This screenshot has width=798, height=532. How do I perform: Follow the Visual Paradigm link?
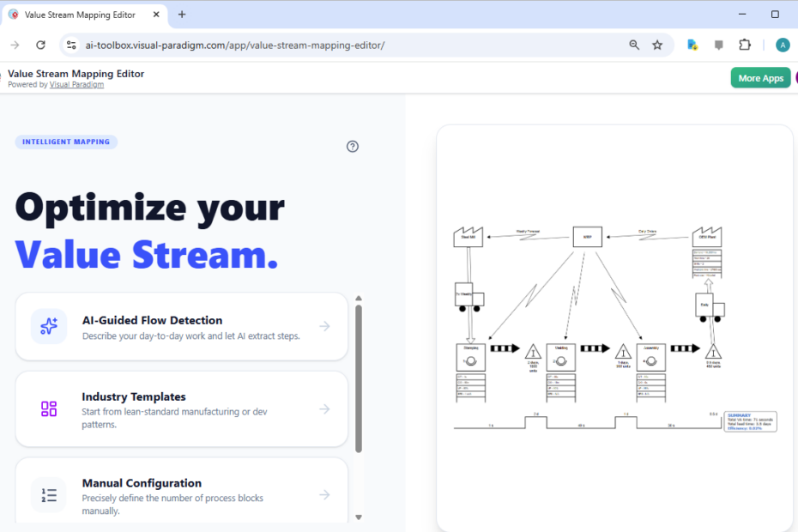(76, 84)
